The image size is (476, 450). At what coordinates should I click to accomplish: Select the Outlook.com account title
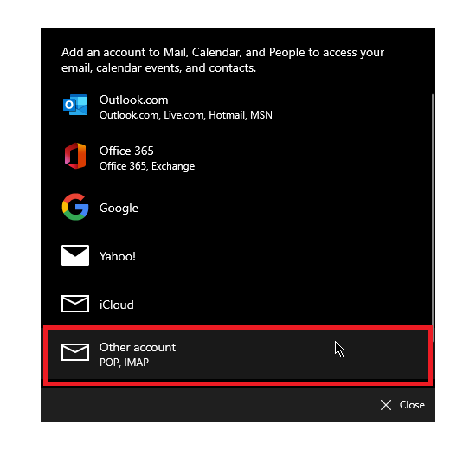tap(134, 100)
